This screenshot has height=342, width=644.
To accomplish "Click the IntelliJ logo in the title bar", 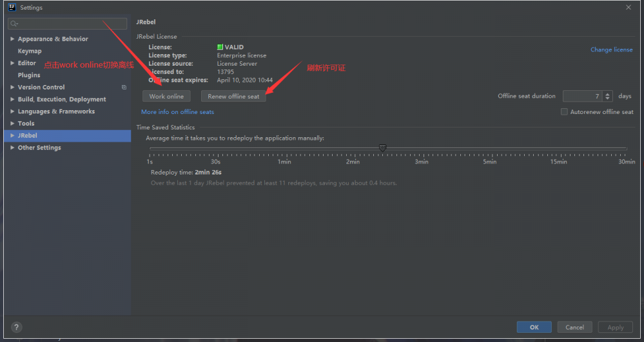I will click(12, 7).
